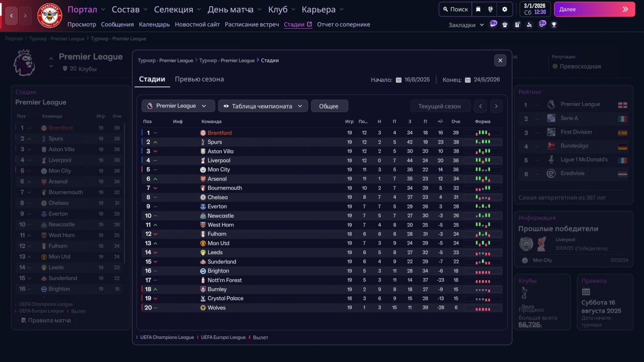Viewport: 644px width, 362px height.
Task: Open Nott'm Forest team name in the dialog table
Action: (x=225, y=280)
